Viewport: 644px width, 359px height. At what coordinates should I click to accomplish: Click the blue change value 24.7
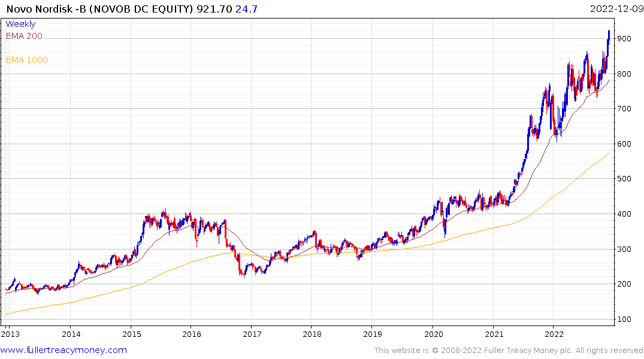[246, 9]
